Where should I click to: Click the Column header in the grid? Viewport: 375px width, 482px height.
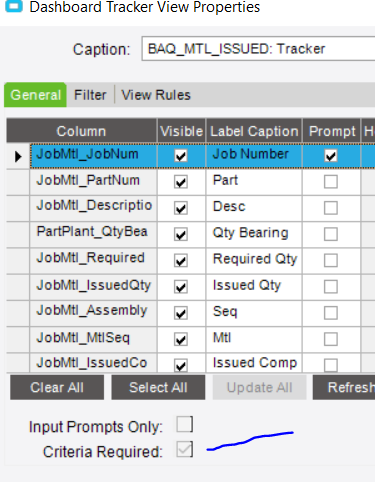[x=81, y=131]
